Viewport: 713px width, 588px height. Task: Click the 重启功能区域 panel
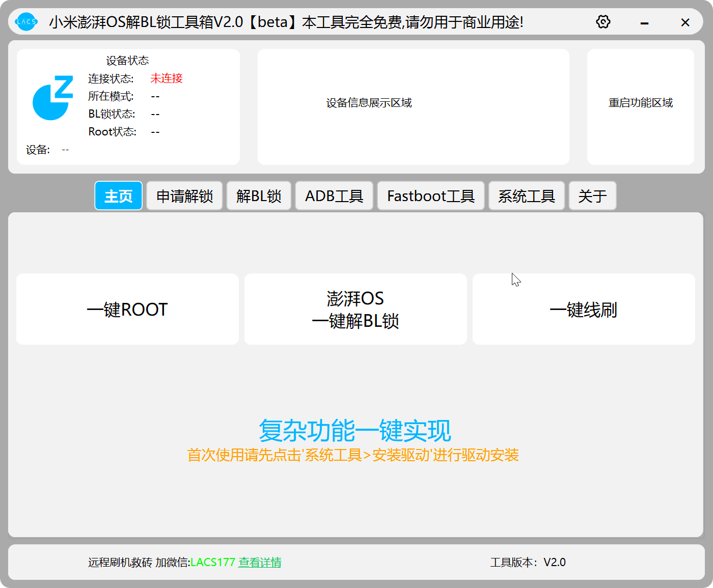[641, 107]
